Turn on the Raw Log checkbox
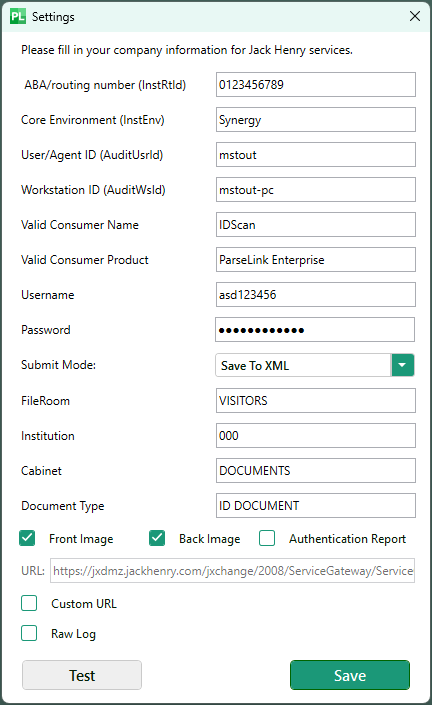The height and width of the screenshot is (705, 432). click(x=29, y=633)
